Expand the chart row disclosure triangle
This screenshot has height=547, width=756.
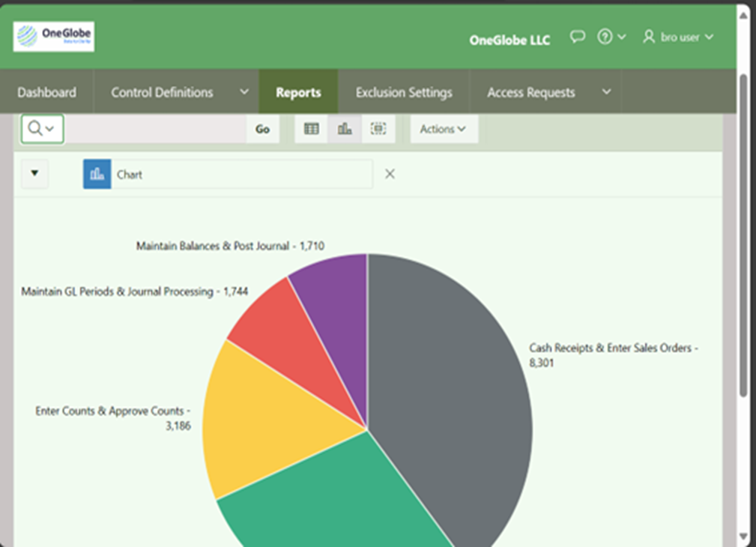[x=34, y=173]
